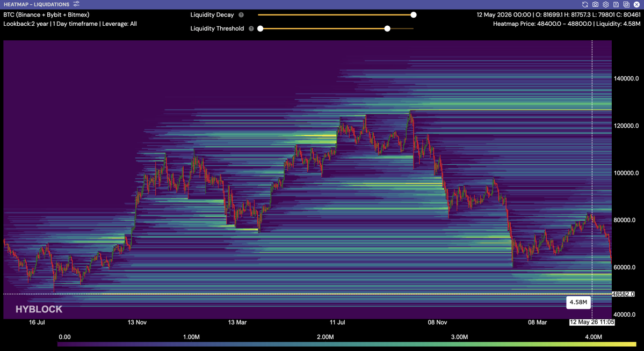Take a snapshot with camera icon
Screen dimensions: 644x351
point(595,4)
